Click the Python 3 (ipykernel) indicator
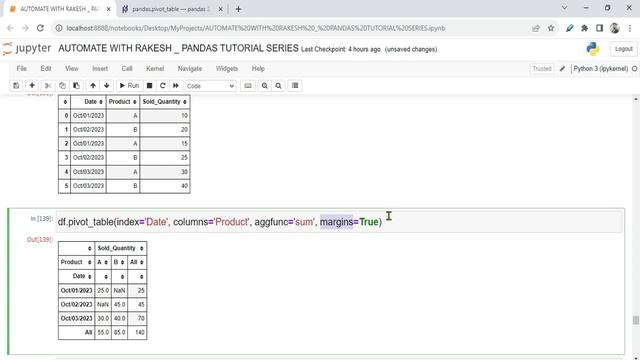This screenshot has height=360, width=640. click(600, 69)
